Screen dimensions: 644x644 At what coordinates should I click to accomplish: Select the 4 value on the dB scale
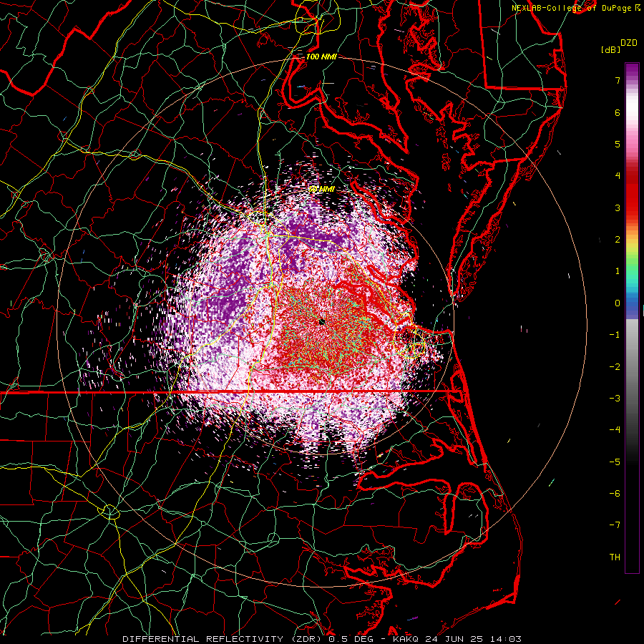point(618,176)
